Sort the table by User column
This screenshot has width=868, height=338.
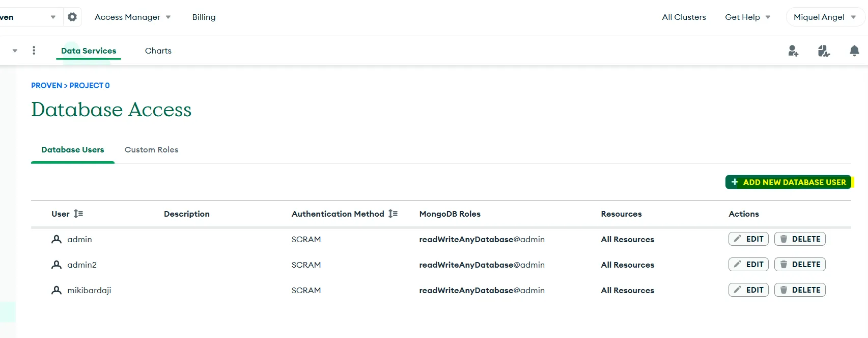tap(78, 214)
